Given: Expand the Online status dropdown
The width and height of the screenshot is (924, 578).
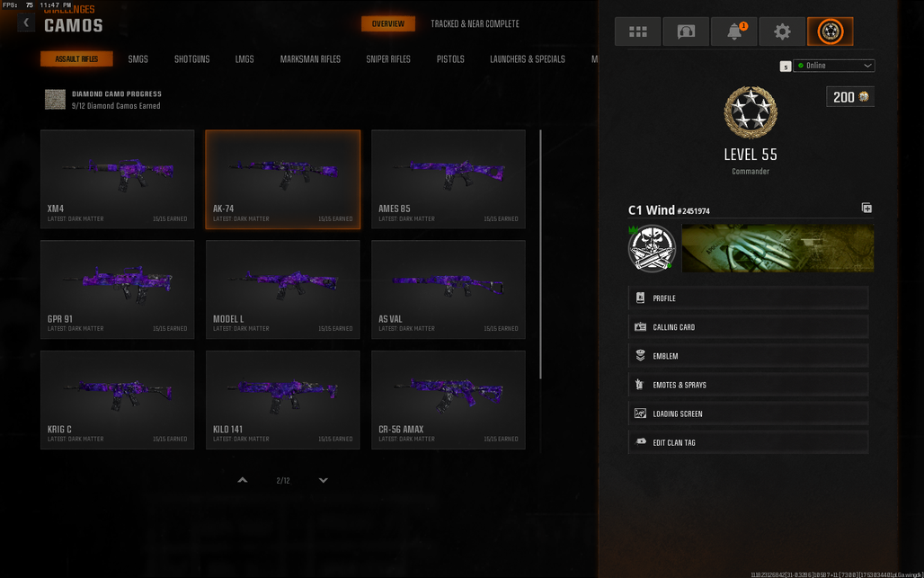Looking at the screenshot, I should (x=834, y=66).
